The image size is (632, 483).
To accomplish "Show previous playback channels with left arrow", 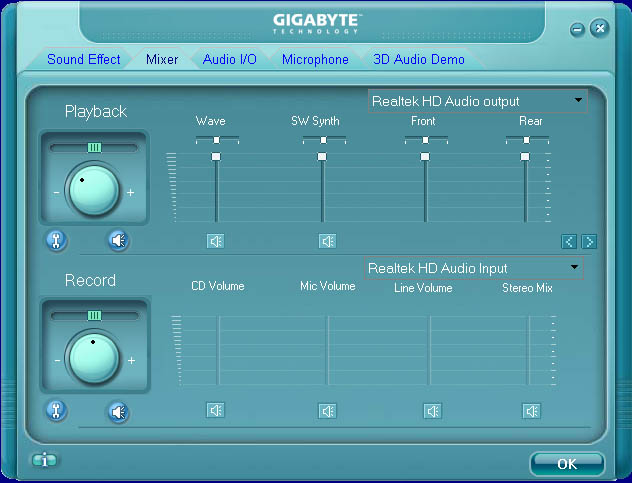I will (x=569, y=242).
